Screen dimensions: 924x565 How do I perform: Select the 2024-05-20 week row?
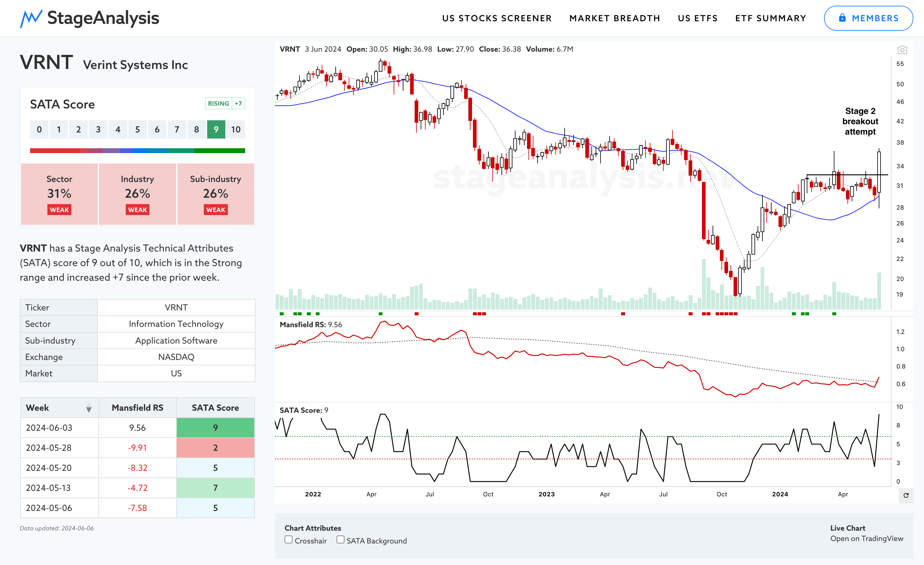(x=137, y=467)
